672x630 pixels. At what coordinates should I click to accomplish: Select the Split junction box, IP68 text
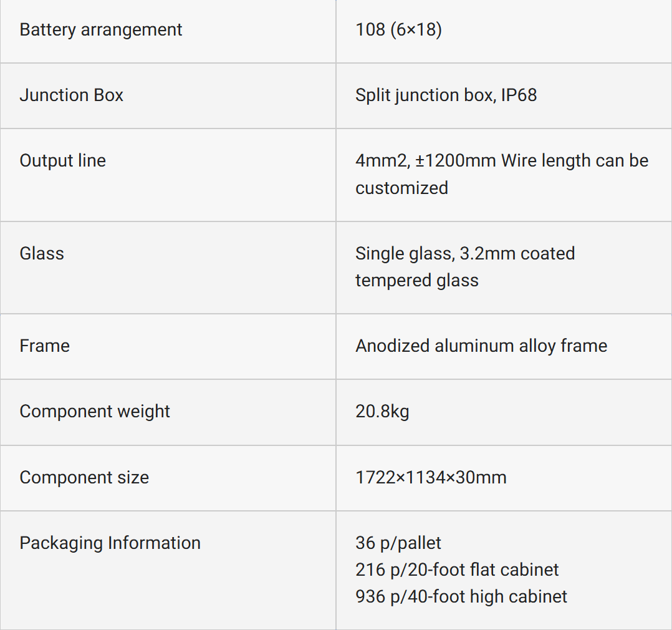click(446, 95)
